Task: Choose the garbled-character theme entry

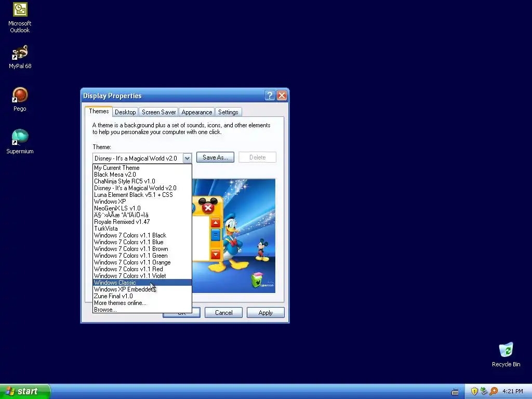Action: (x=142, y=215)
